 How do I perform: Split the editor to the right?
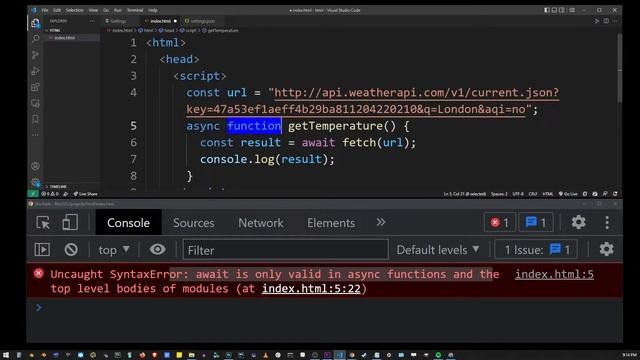606,21
